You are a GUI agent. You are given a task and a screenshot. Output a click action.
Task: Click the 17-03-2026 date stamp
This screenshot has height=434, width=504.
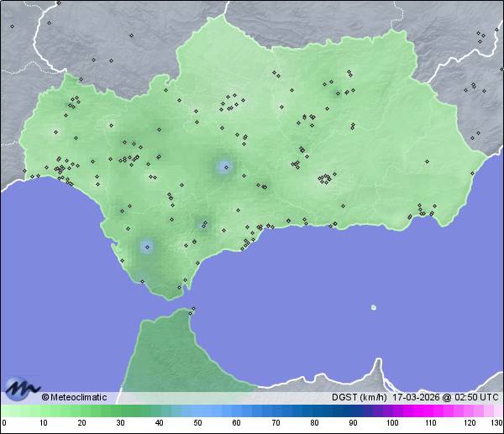point(414,397)
